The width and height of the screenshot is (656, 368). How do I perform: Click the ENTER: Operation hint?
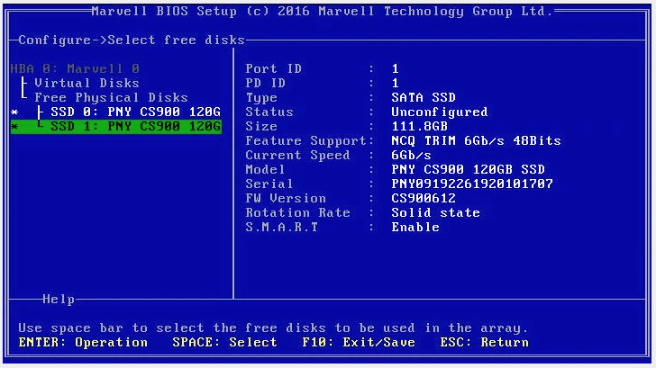[83, 342]
